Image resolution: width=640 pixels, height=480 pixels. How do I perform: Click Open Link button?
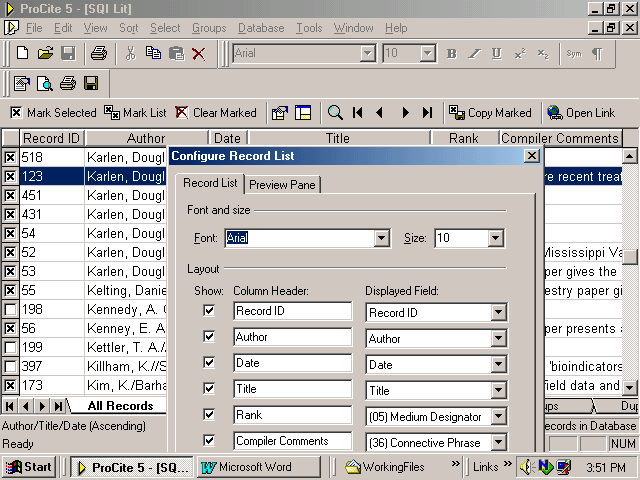[x=581, y=113]
